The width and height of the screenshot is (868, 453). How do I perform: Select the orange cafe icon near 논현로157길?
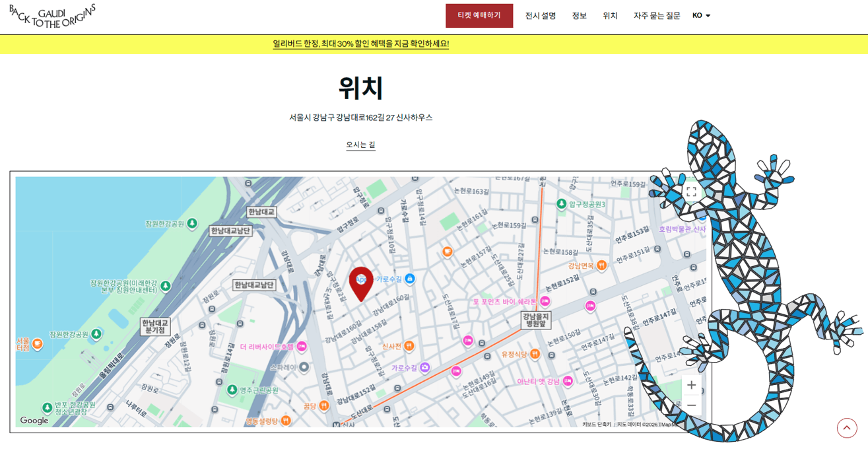tap(448, 252)
